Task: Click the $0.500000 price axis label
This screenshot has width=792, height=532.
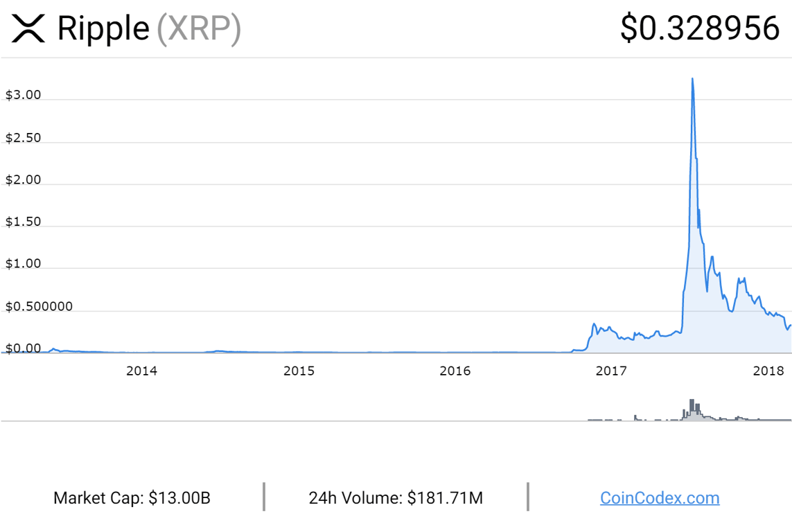Action: pyautogui.click(x=39, y=306)
